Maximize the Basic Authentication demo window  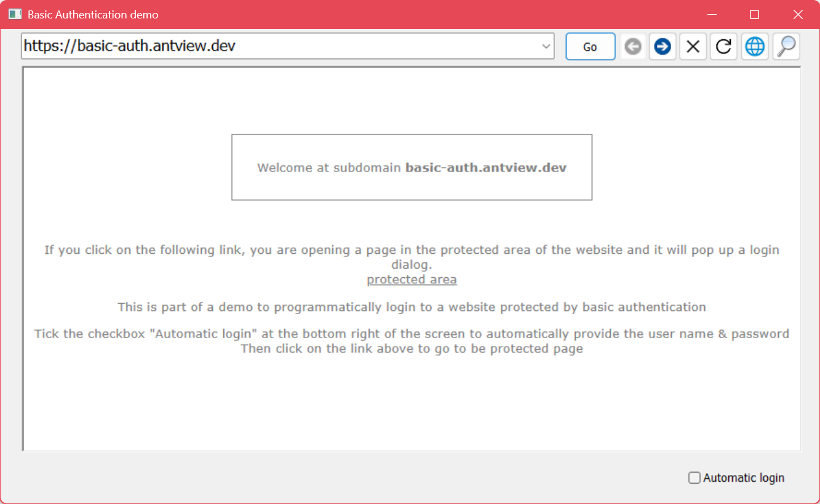pyautogui.click(x=754, y=14)
